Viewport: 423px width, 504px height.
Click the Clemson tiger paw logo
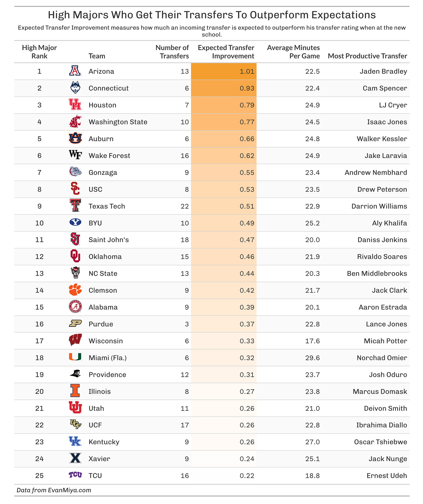75,290
